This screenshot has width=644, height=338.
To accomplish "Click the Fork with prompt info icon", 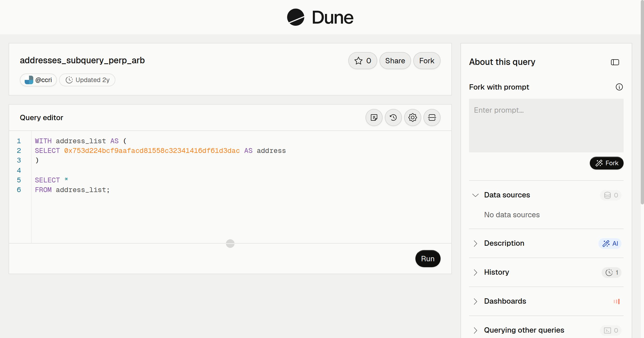I will (619, 87).
